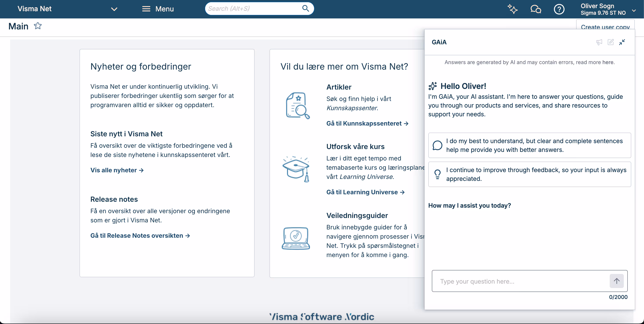Screen dimensions: 644x324
Task: Open the Gå til Learning Universe link
Action: [365, 192]
